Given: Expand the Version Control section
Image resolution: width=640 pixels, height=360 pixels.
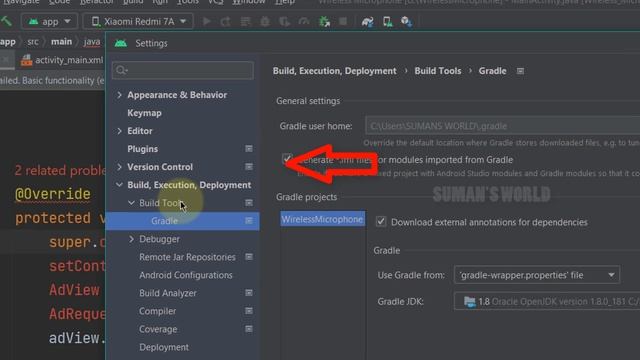Looking at the screenshot, I should tap(119, 167).
